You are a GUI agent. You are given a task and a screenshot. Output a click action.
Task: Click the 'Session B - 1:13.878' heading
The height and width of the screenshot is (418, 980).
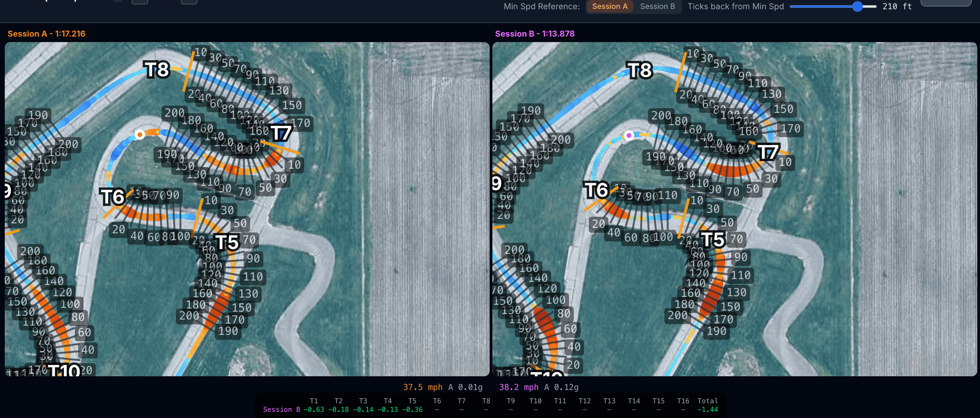click(x=534, y=34)
